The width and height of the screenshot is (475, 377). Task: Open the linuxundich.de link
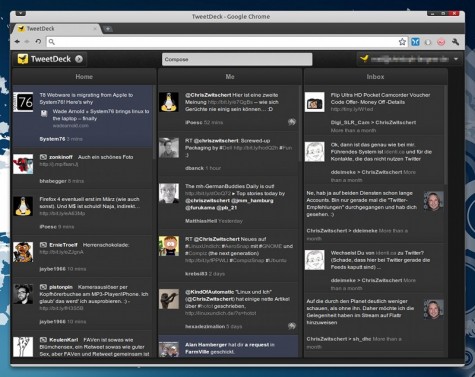(x=221, y=313)
